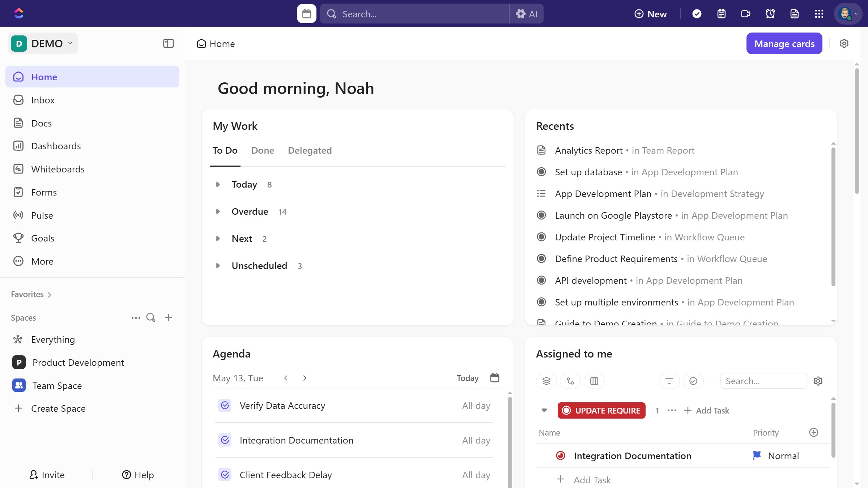Image resolution: width=868 pixels, height=488 pixels.
Task: Jump to Today in Agenda
Action: pos(467,378)
